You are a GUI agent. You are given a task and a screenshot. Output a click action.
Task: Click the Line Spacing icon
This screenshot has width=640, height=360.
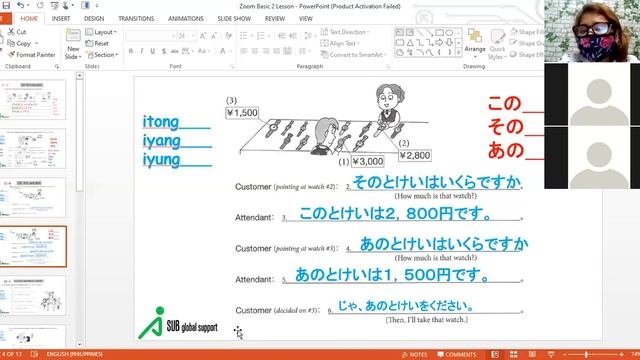click(308, 36)
